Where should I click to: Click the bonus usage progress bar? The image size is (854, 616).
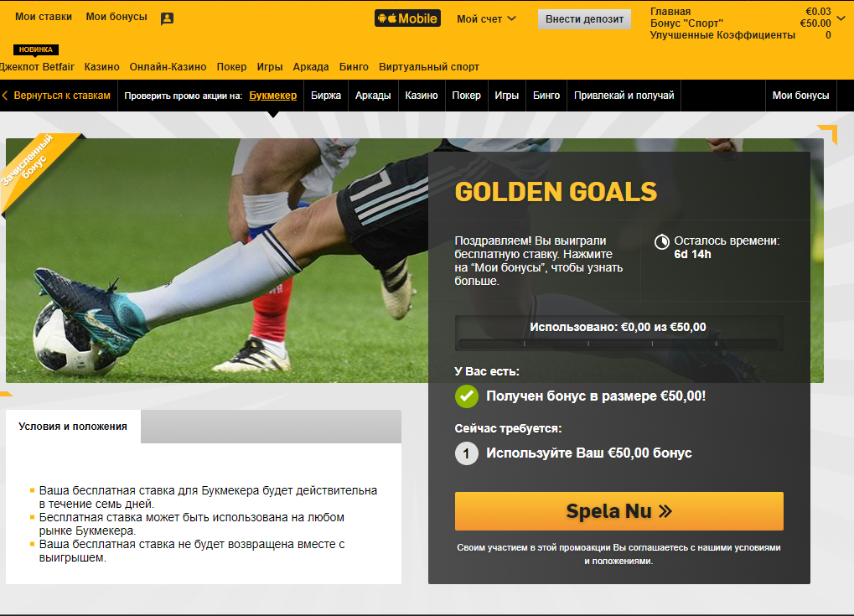click(x=619, y=344)
